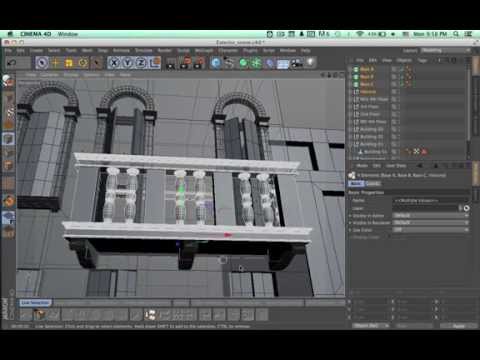Click the Undo arrow icon in toolbar

coord(12,63)
